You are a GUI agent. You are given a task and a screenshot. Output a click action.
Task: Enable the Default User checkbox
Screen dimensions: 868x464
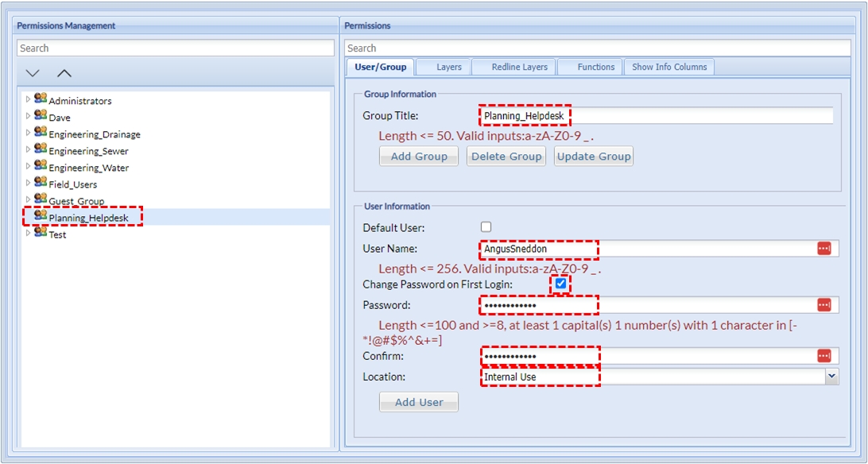(486, 227)
